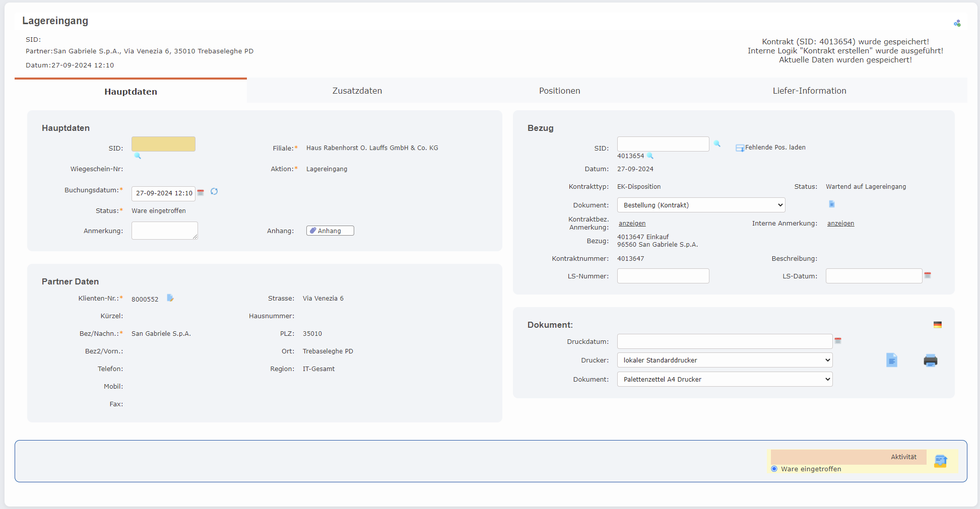Viewport: 980px width, 509px height.
Task: Switch to the Positionen tab
Action: (x=559, y=91)
